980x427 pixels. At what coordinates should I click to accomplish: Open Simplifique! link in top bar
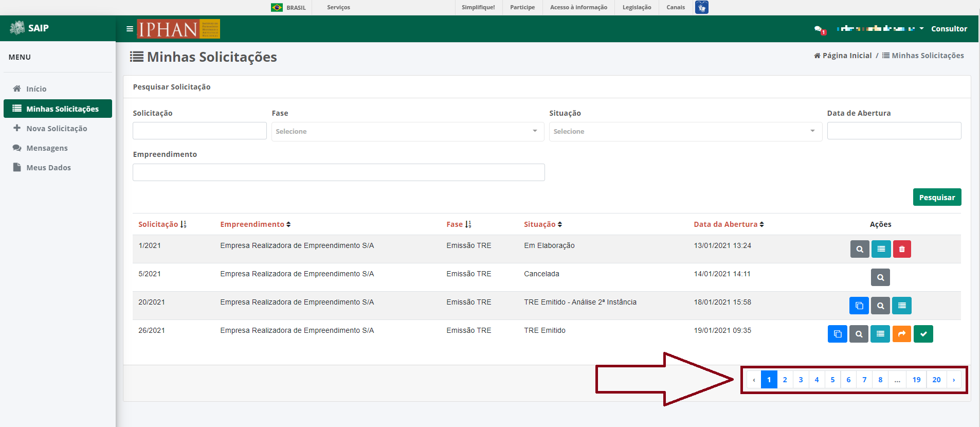(478, 7)
